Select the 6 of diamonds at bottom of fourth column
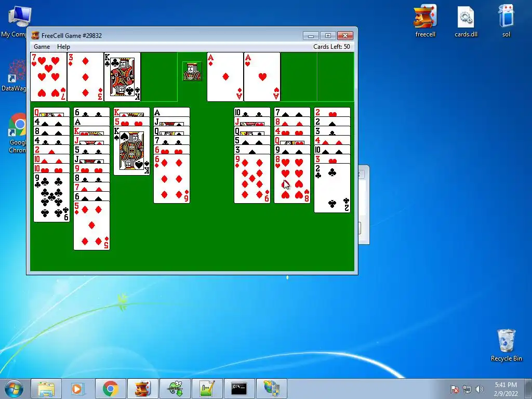The image size is (532, 399). 171,179
